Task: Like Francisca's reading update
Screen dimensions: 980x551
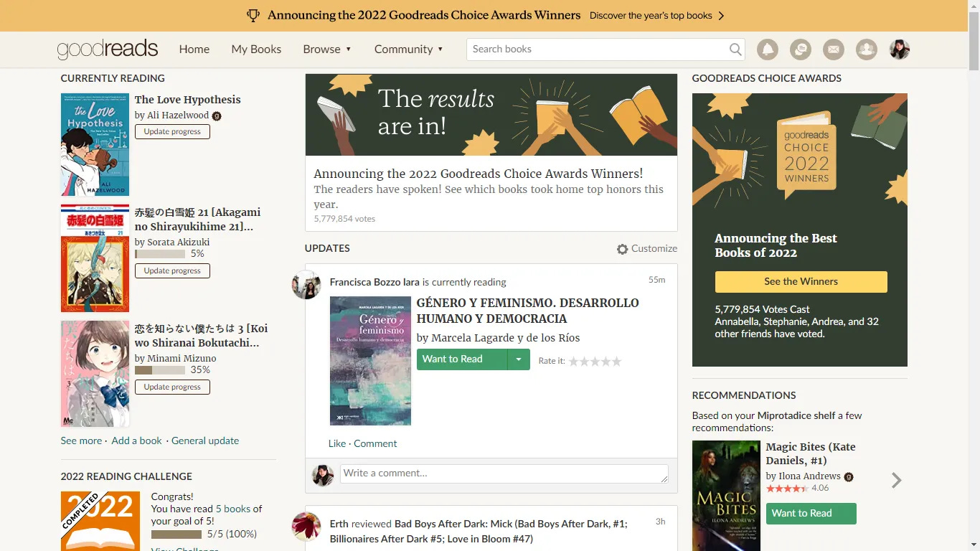Action: click(337, 443)
